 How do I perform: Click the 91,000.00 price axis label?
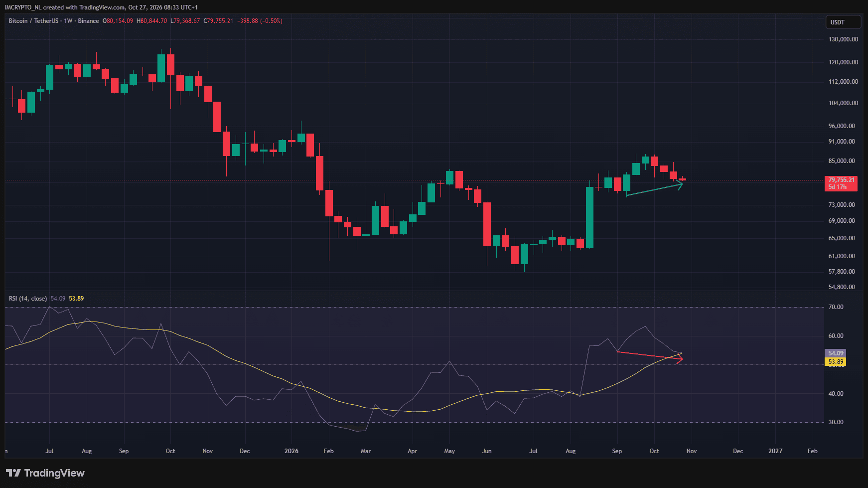click(x=842, y=142)
